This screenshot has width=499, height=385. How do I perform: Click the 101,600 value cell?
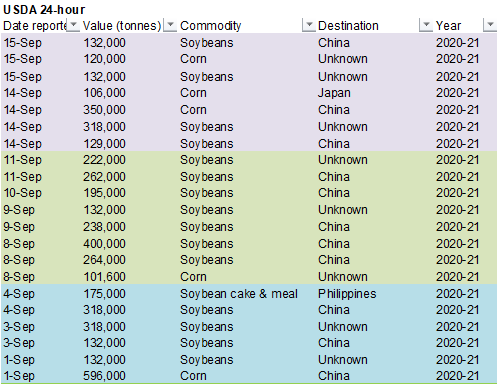(104, 277)
